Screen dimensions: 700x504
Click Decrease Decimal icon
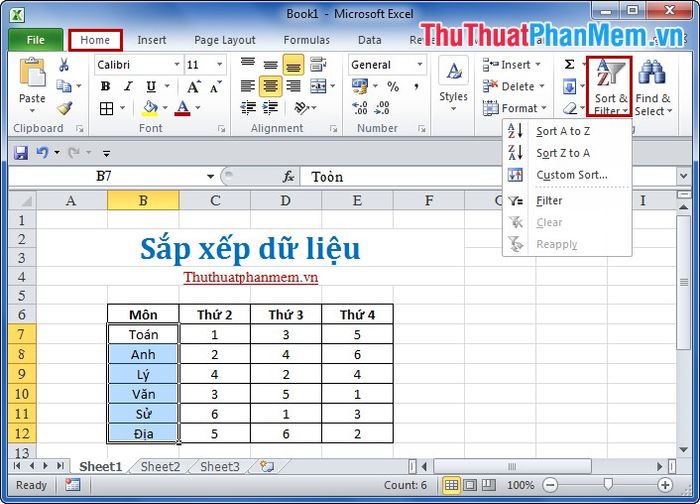point(382,108)
